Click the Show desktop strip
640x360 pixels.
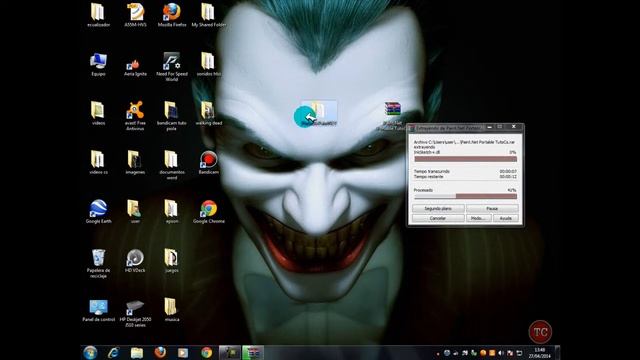[x=557, y=353]
